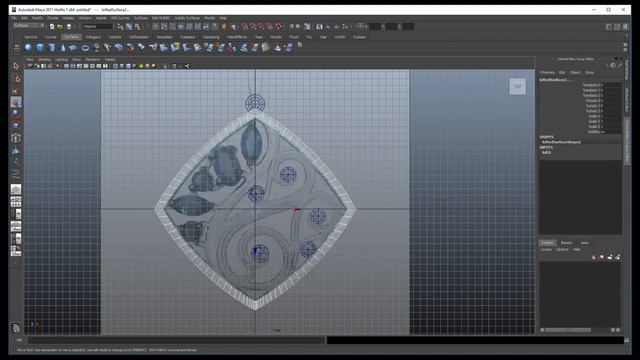This screenshot has height=360, width=640.
Task: Click the layer editor horizontal scrollbar
Action: pos(568,330)
